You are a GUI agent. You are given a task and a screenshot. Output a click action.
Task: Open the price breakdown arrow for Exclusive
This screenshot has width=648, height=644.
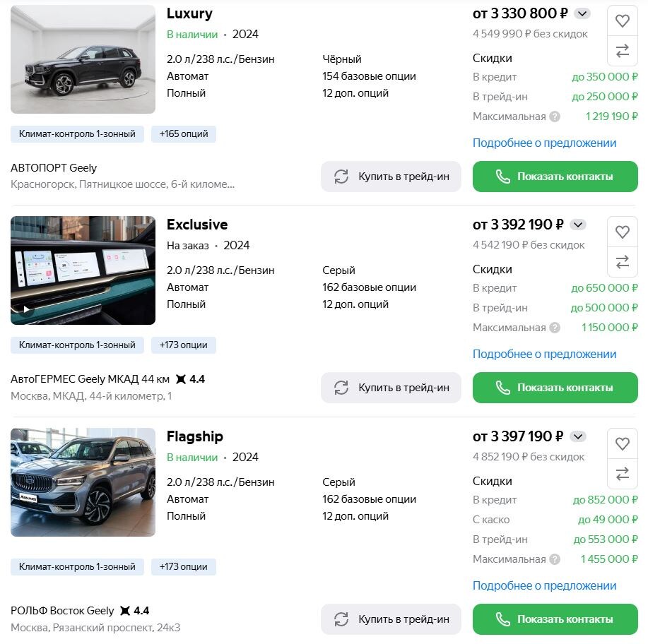tap(577, 225)
